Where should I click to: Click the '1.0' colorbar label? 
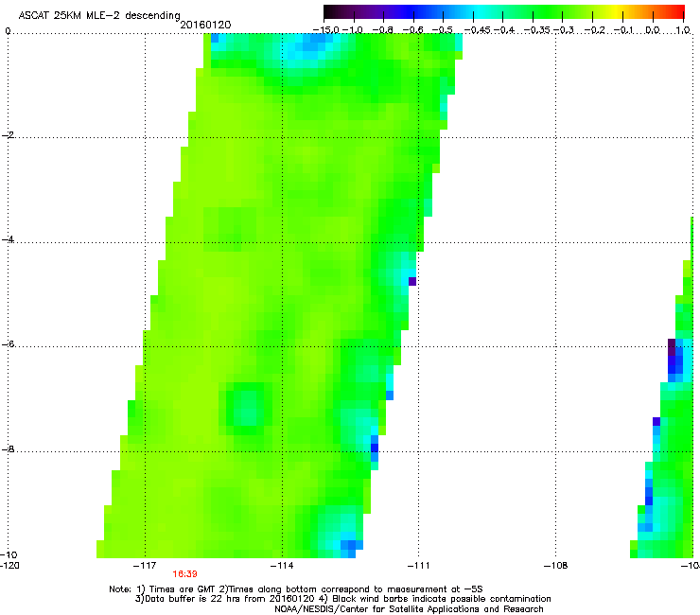[x=683, y=30]
